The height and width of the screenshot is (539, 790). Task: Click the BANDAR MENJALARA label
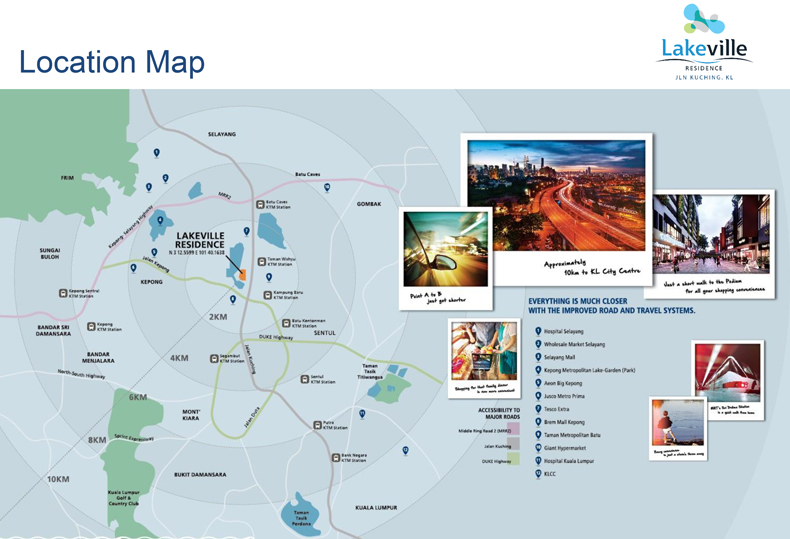pos(98,358)
